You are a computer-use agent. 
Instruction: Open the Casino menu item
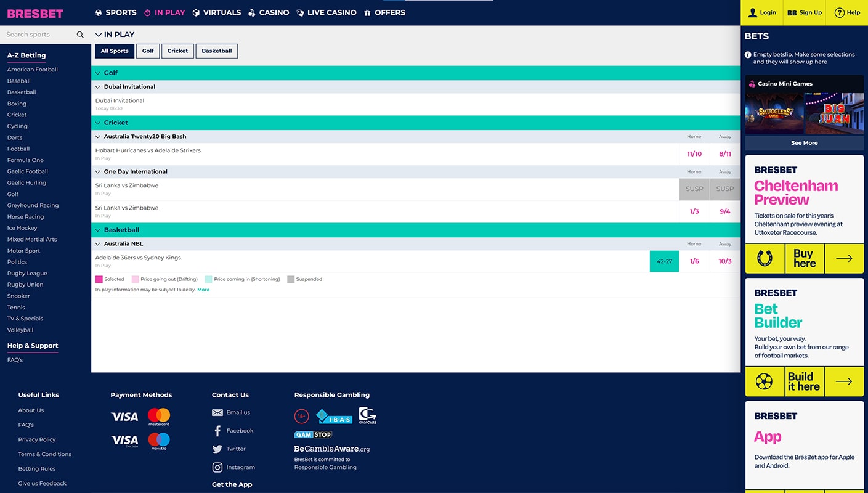(x=269, y=12)
